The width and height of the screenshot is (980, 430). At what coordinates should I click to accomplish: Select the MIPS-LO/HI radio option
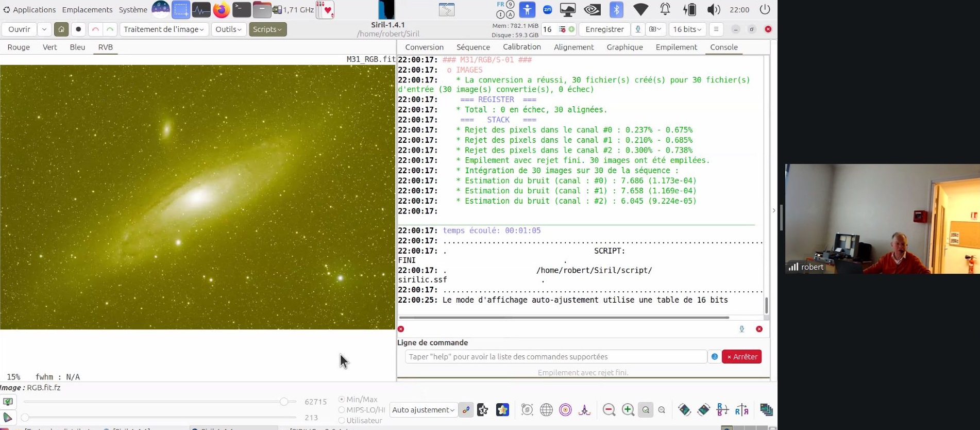(x=342, y=410)
